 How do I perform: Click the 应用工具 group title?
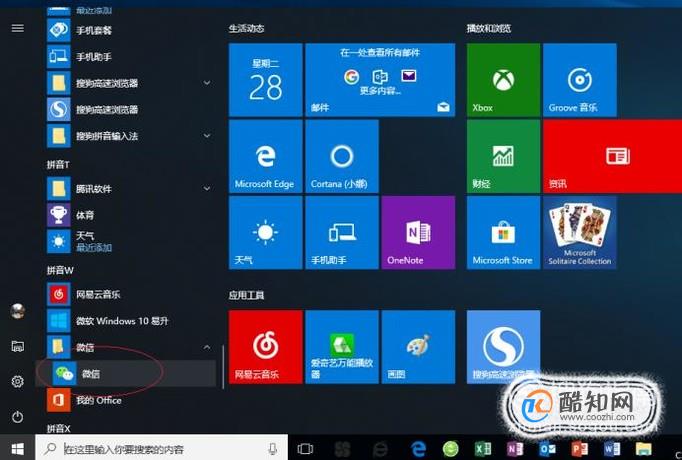[246, 296]
